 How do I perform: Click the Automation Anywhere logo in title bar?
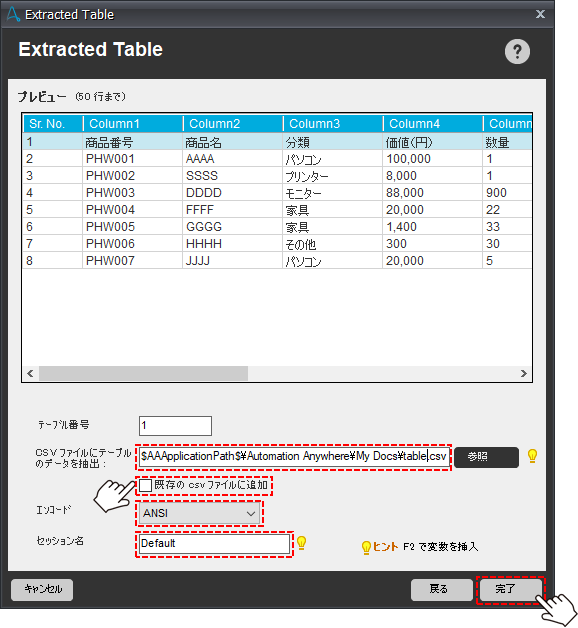pos(13,14)
